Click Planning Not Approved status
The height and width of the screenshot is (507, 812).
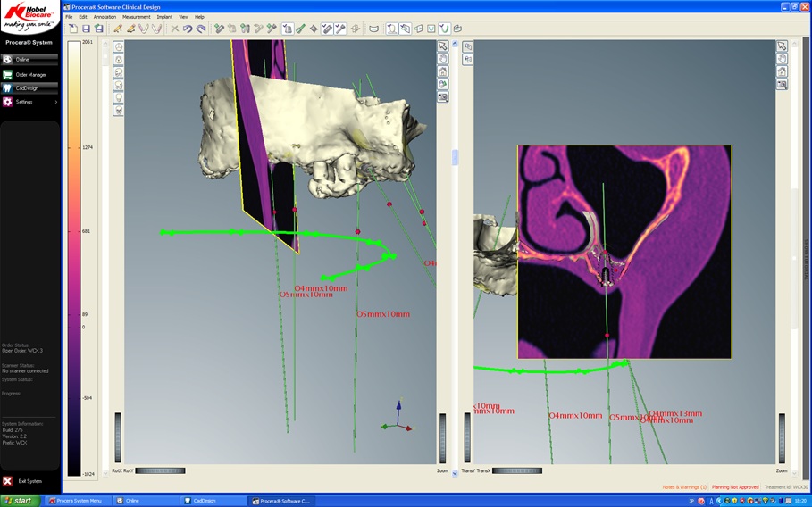[x=735, y=487]
